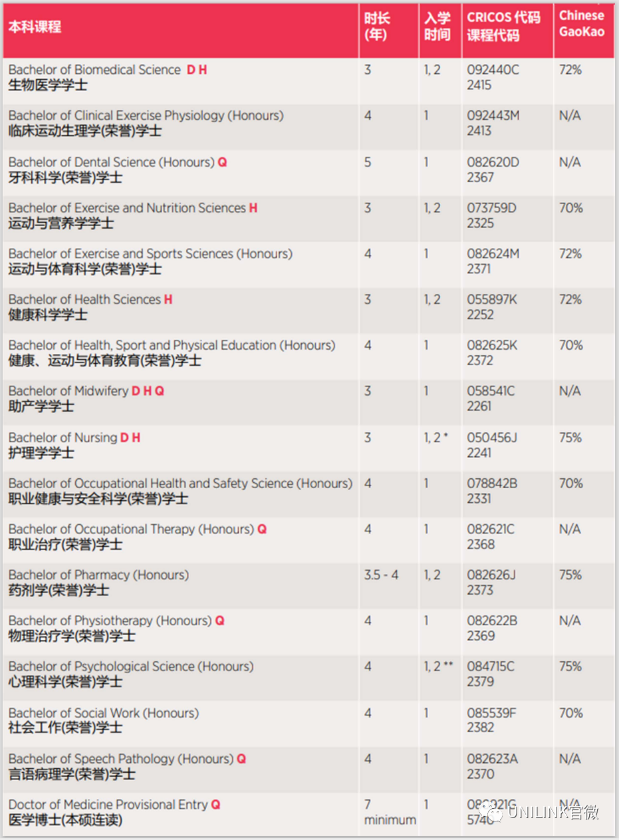Click CRICOS code 092443M

[x=493, y=116]
